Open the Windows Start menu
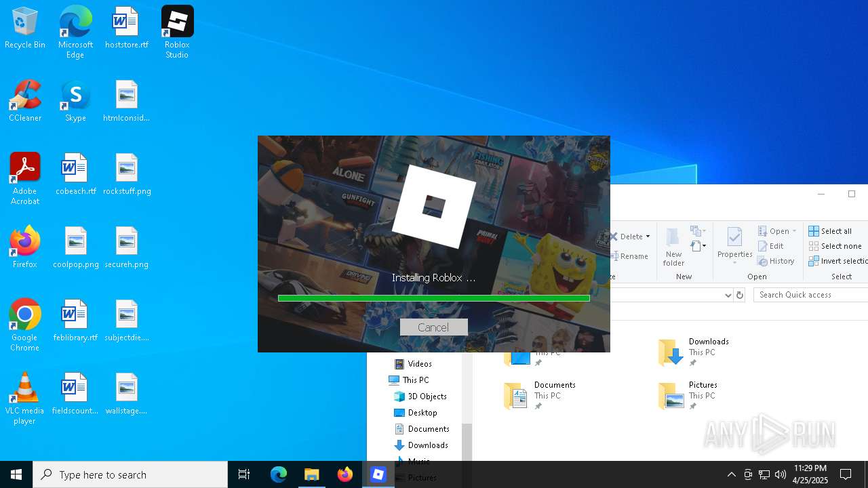The width and height of the screenshot is (868, 488). coord(16,474)
